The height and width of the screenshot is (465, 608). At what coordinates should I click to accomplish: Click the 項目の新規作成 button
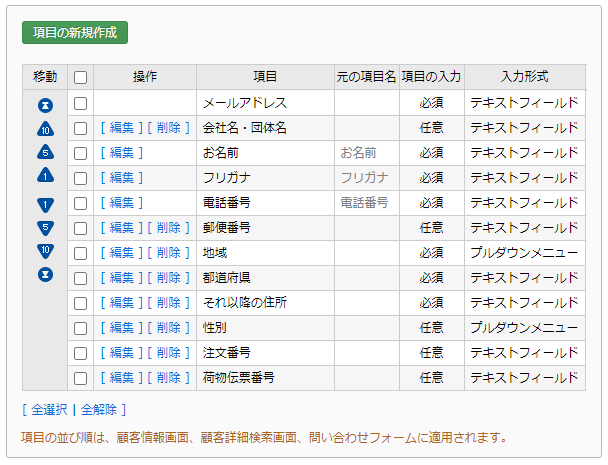click(75, 33)
